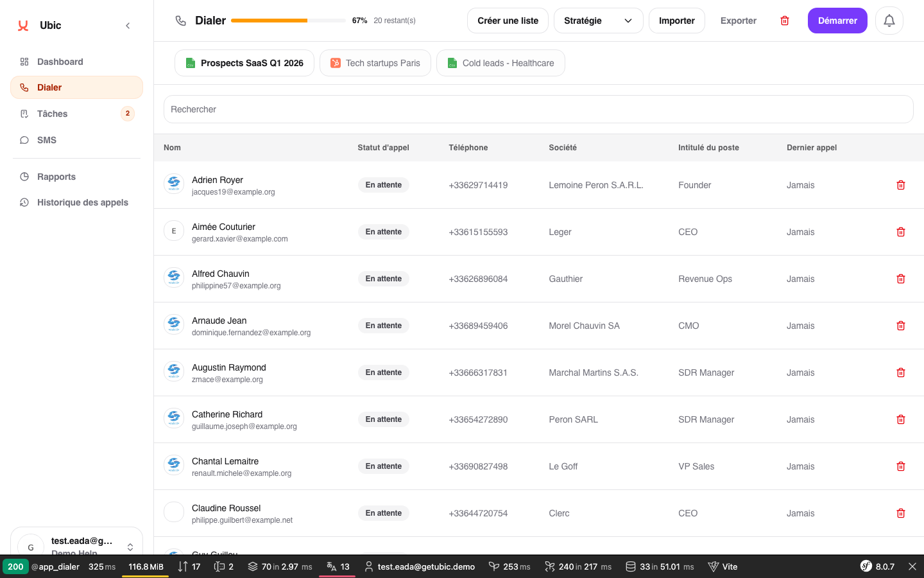Click the red trash icon in top toolbar
Image resolution: width=924 pixels, height=578 pixels.
(784, 21)
